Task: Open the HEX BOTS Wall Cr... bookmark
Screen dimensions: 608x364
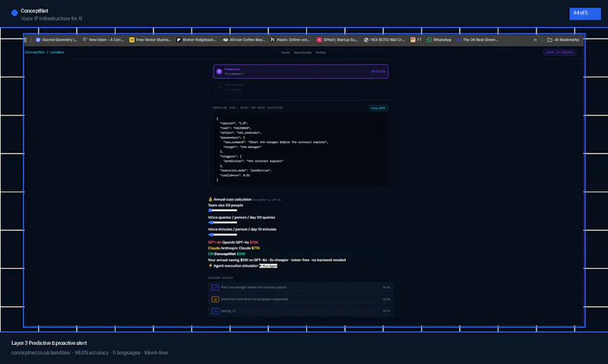Action: pos(385,40)
